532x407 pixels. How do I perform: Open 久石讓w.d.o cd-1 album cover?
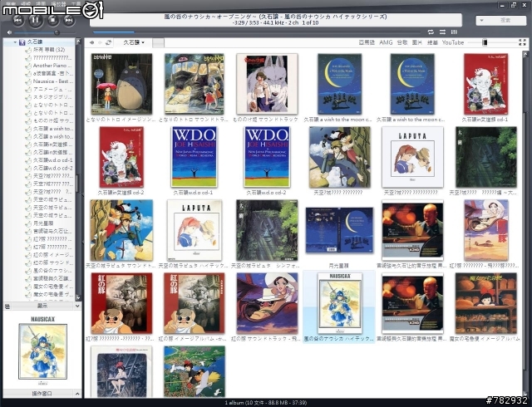(x=195, y=157)
